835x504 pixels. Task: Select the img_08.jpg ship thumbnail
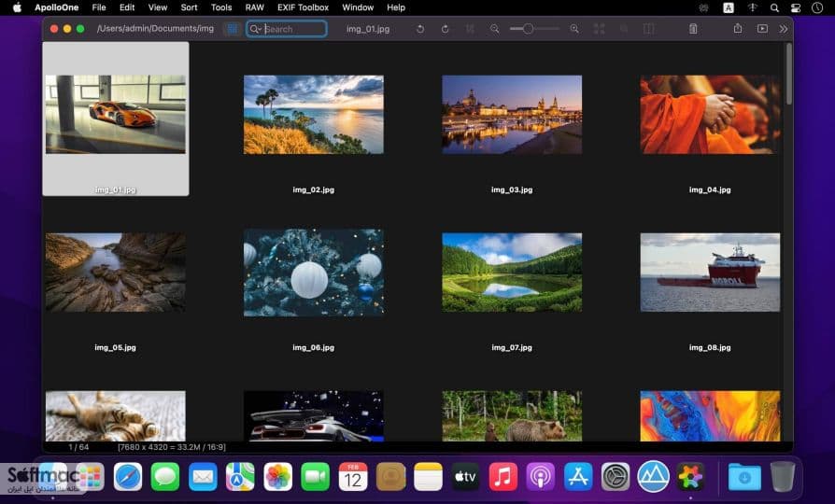(710, 272)
